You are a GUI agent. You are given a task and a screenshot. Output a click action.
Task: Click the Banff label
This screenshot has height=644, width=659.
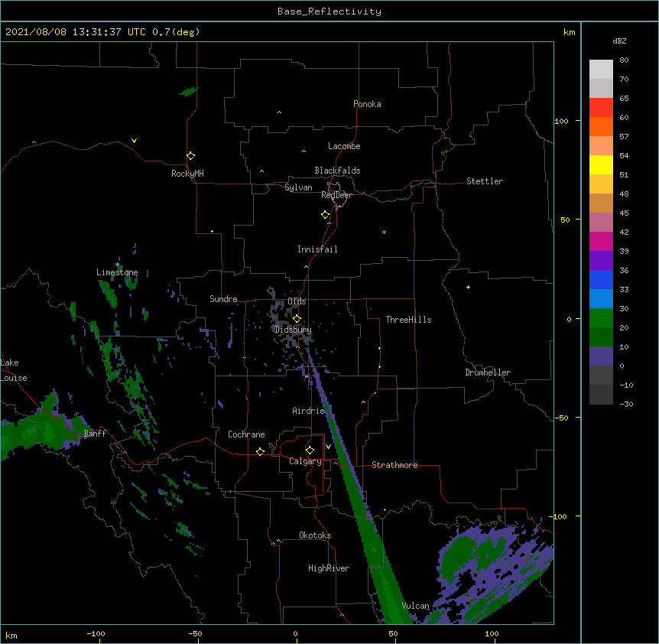point(95,434)
